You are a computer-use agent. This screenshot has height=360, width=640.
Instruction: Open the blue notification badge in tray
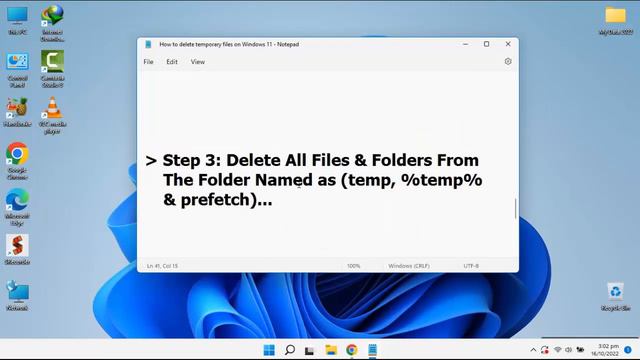(x=628, y=350)
